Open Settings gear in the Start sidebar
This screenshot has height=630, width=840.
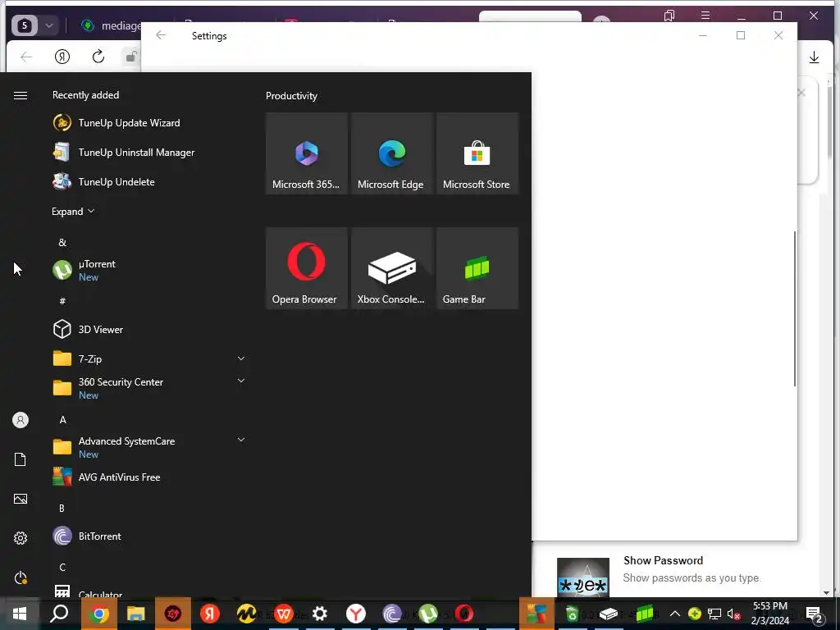tap(21, 538)
